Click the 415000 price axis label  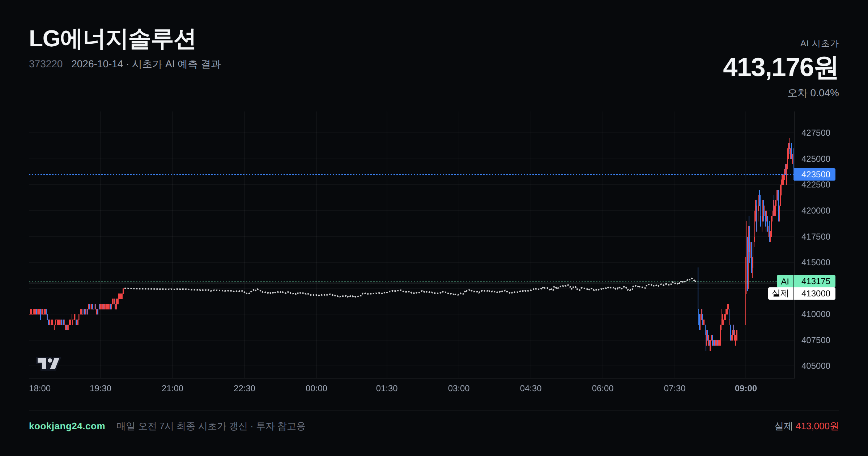[x=816, y=262]
